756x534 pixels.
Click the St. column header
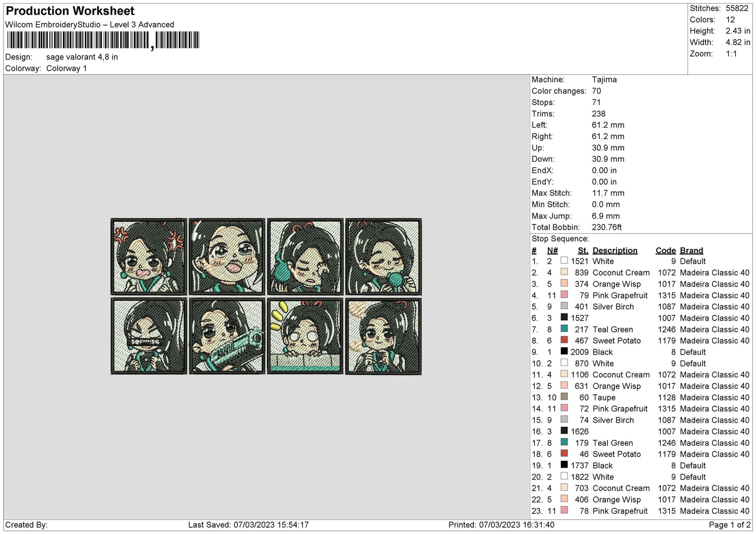point(583,251)
